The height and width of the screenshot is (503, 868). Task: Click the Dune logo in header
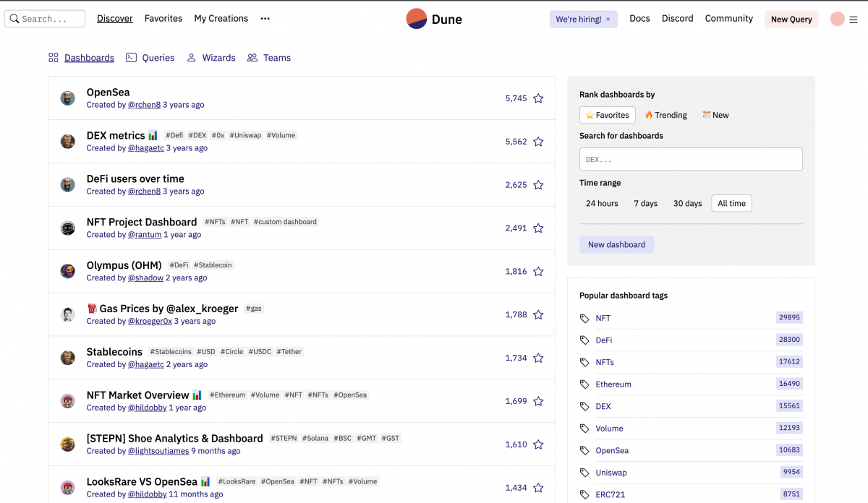pos(433,20)
